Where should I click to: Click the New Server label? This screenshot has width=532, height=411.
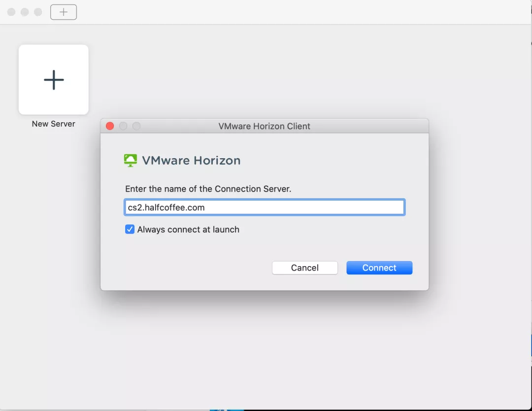(54, 124)
